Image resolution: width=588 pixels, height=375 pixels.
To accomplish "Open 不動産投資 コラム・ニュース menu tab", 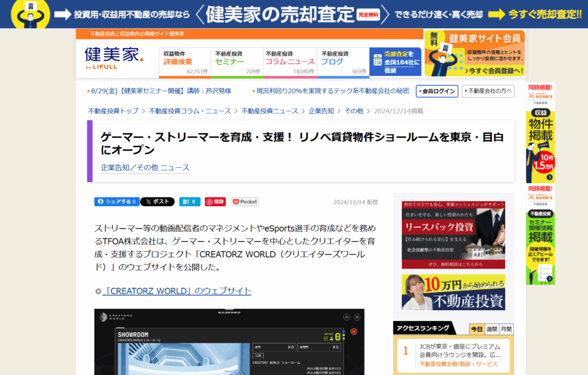I will click(290, 62).
